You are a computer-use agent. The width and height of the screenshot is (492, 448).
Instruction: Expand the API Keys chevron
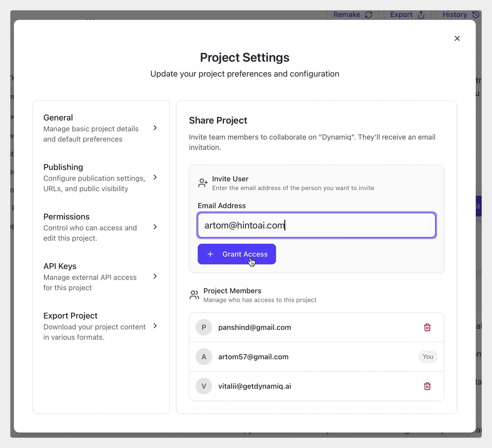point(155,276)
